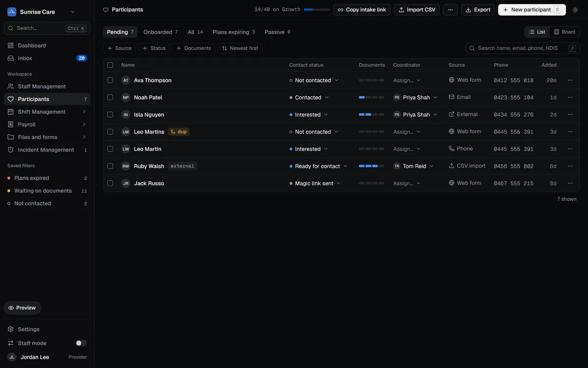
Task: Click the Import CSV button
Action: point(416,10)
